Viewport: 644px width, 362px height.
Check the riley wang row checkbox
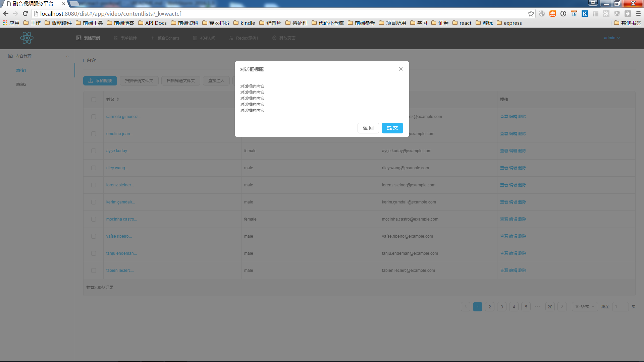(94, 168)
